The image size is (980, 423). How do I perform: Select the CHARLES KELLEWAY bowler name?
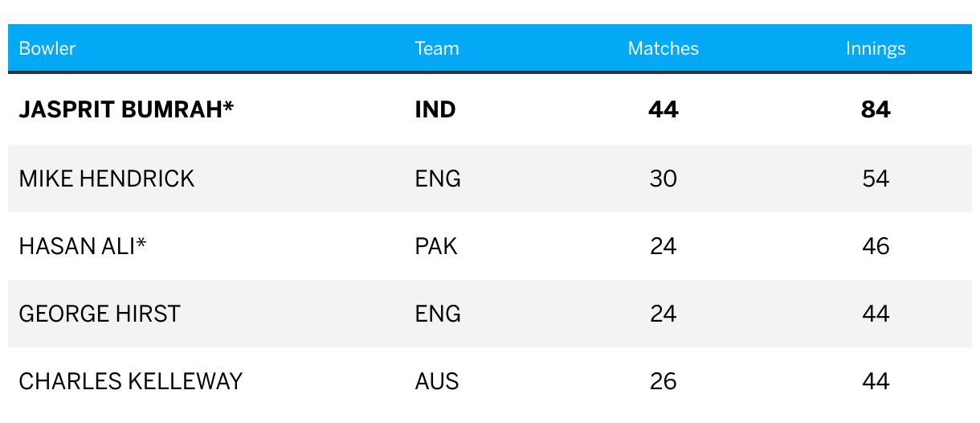(131, 381)
